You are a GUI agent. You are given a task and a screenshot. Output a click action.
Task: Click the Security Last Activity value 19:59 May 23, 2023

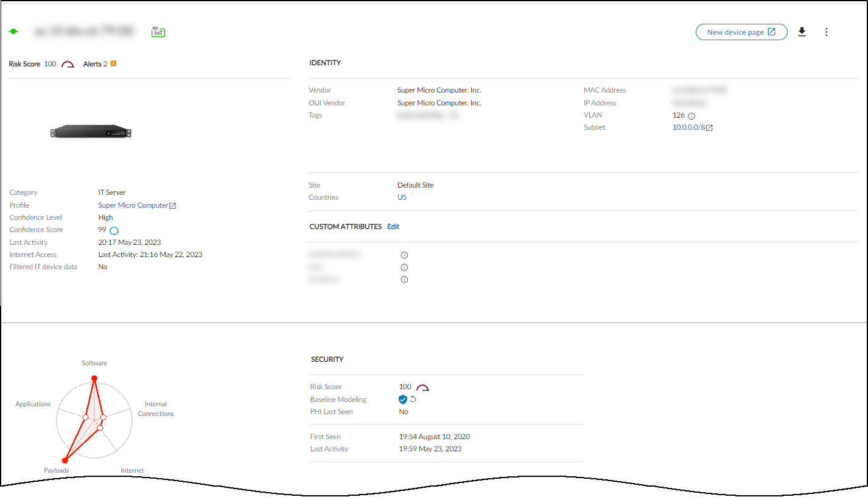point(430,449)
